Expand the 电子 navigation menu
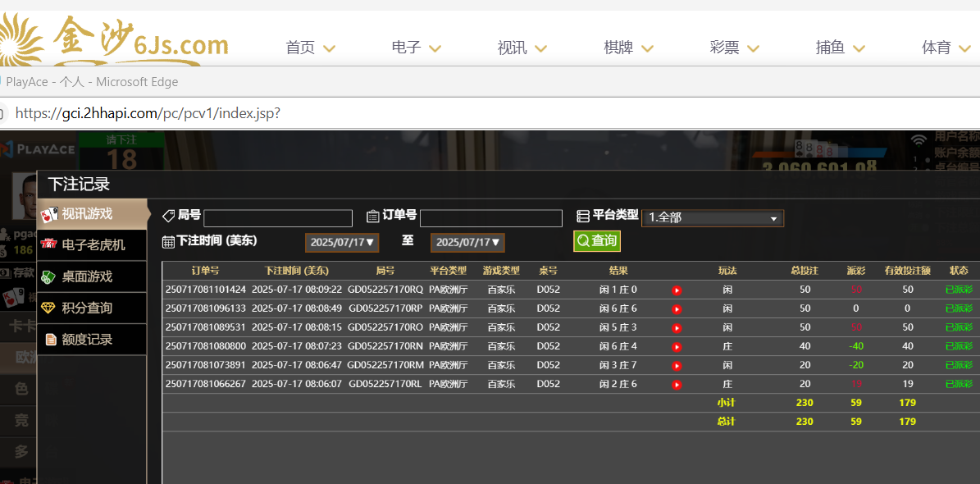The image size is (980, 484). [416, 48]
